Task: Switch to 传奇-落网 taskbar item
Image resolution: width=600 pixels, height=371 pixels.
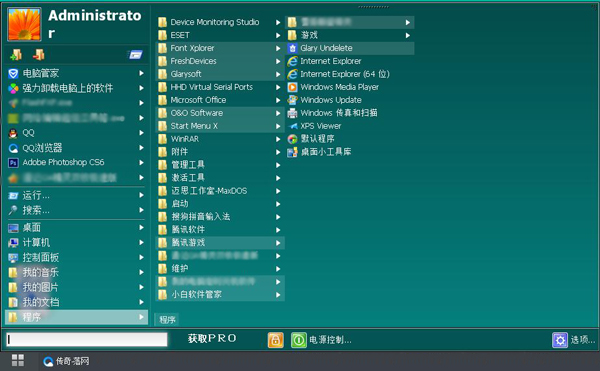Action: point(66,361)
